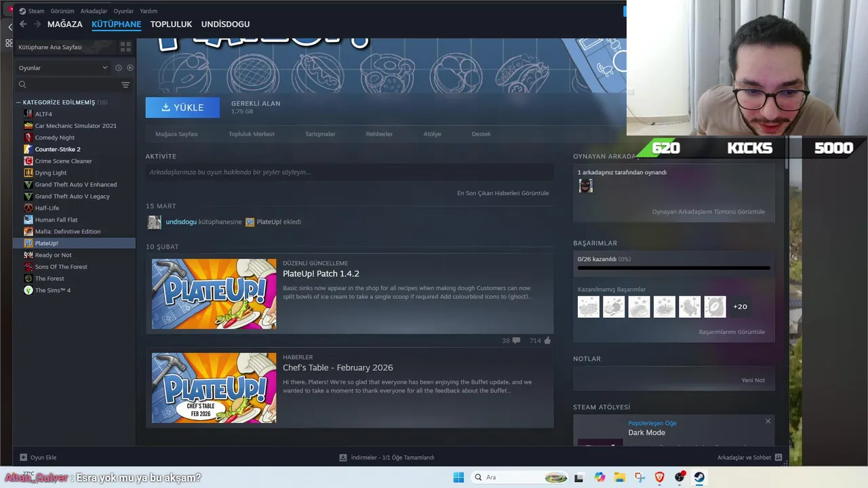Open the Oyunlar menu
This screenshot has height=488, width=868.
click(x=123, y=11)
